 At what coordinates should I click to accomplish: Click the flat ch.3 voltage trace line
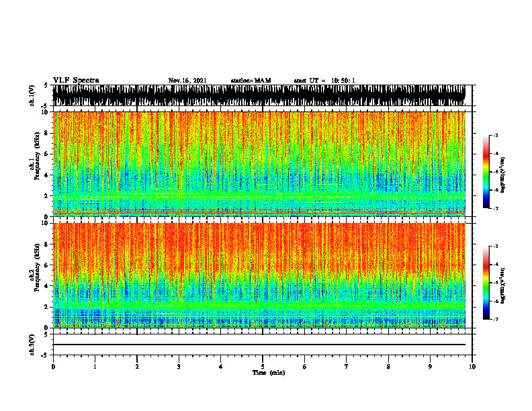[x=259, y=345]
